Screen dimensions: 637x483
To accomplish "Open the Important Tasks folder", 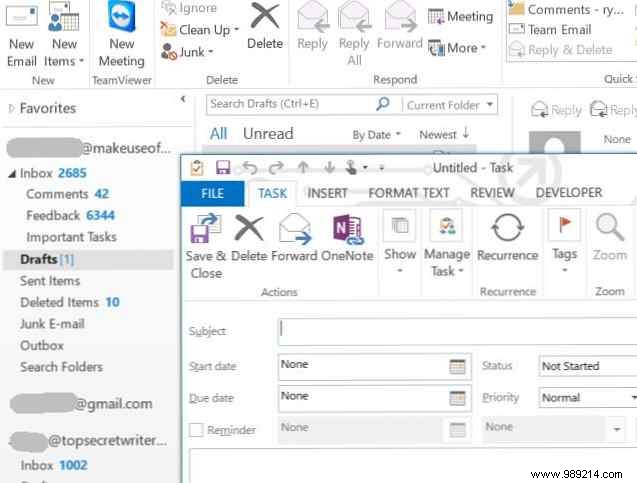I will pos(72,237).
